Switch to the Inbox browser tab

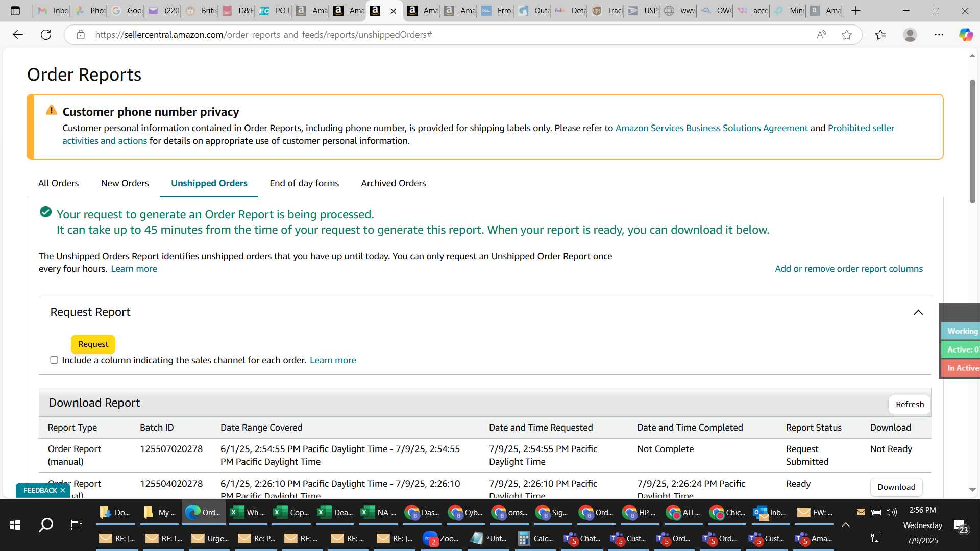[x=52, y=11]
